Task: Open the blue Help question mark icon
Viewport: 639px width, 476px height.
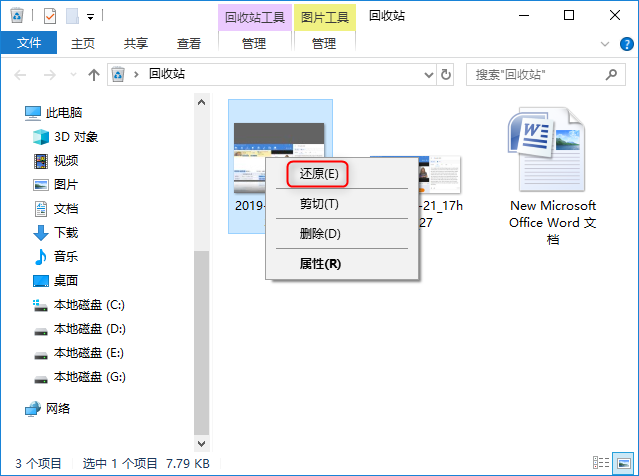Action: pos(624,44)
